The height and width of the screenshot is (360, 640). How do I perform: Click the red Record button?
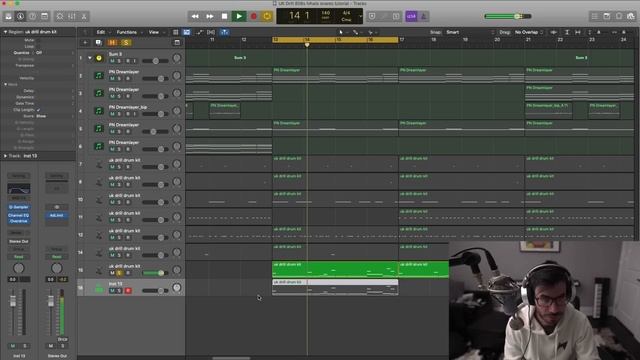tap(253, 16)
